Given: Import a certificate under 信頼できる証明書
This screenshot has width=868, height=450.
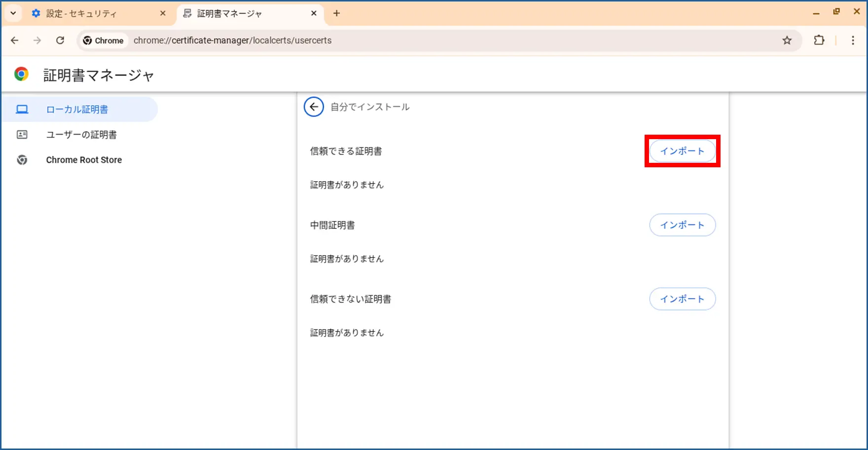Looking at the screenshot, I should [x=682, y=151].
